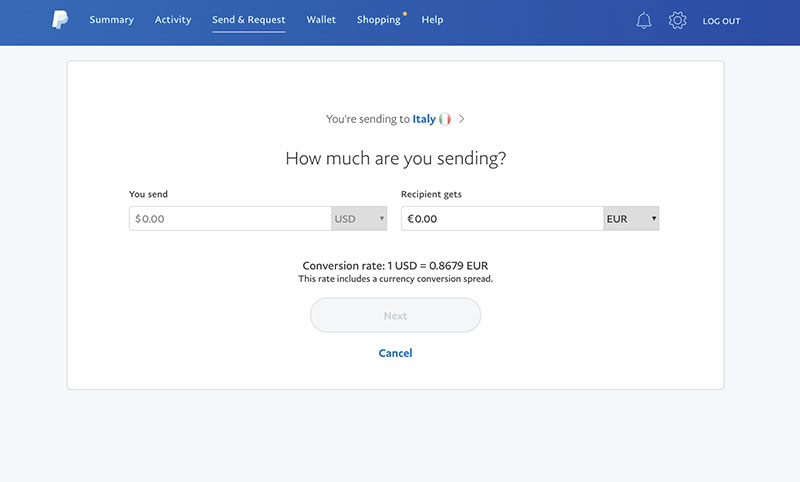Go to the Summary tab
Viewport: 800px width, 482px height.
coord(111,19)
